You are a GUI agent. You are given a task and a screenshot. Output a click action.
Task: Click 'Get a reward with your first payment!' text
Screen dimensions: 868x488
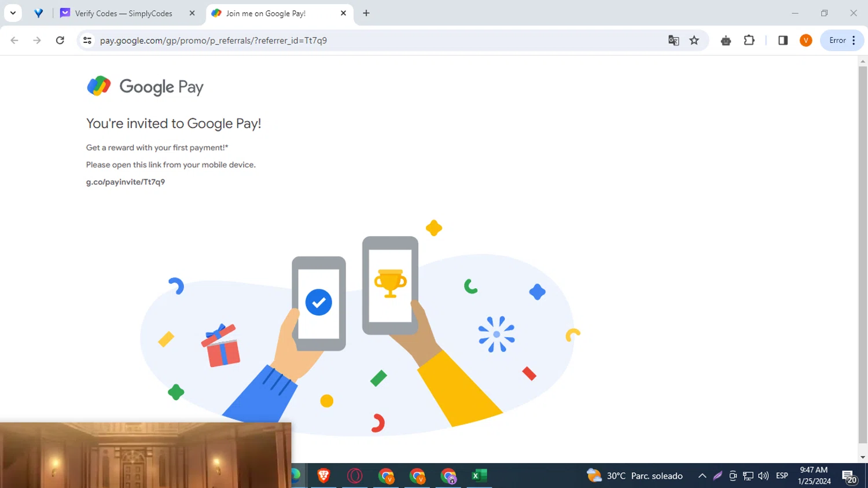(x=157, y=148)
